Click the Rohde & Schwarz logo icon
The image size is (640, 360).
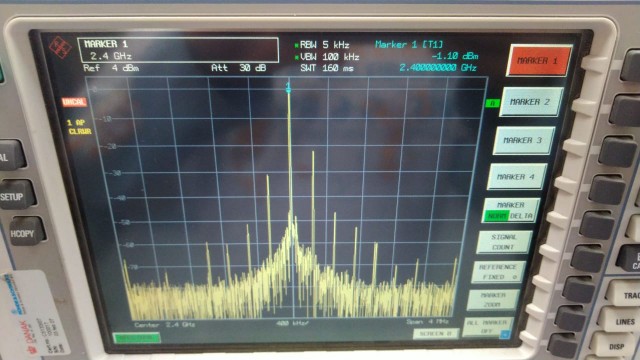60,47
